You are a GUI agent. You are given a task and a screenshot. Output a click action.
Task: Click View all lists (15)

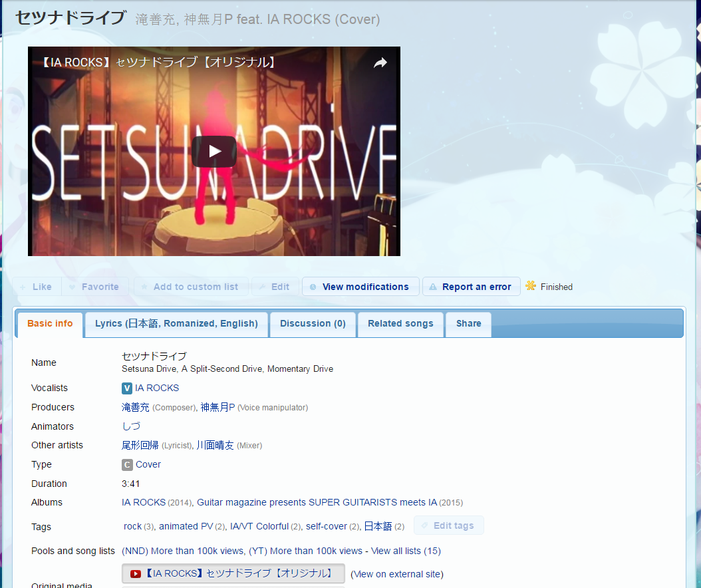[x=406, y=551]
